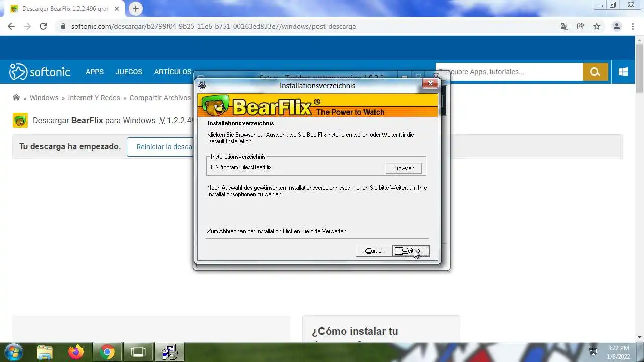Open the Chrome profile avatar
644x362 pixels.
616,26
